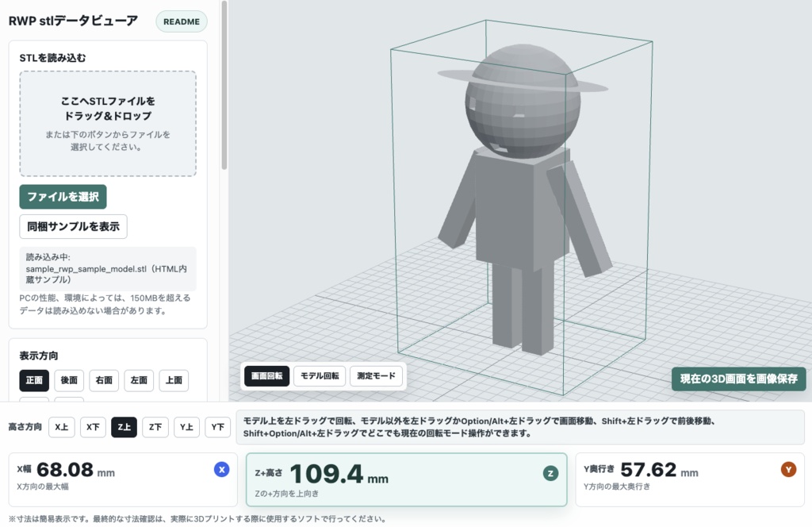Switch to 画面回転 mode
The height and width of the screenshot is (527, 812).
pyautogui.click(x=266, y=375)
